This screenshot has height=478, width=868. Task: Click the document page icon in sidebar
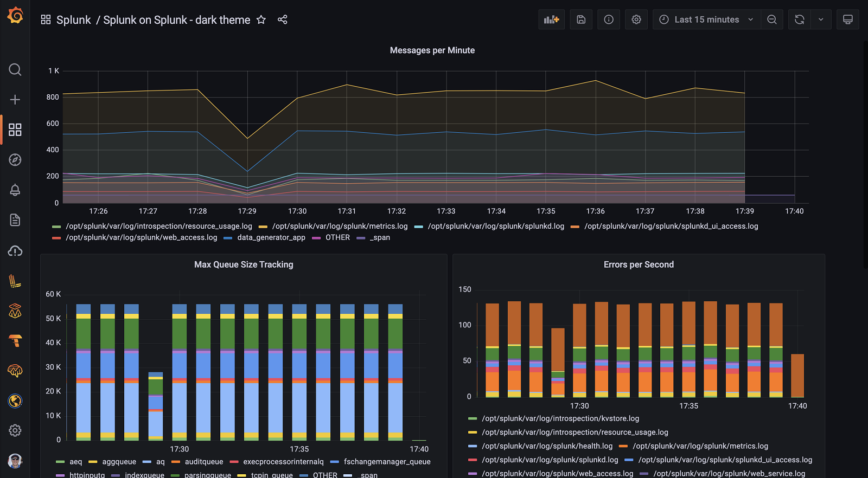pos(15,220)
